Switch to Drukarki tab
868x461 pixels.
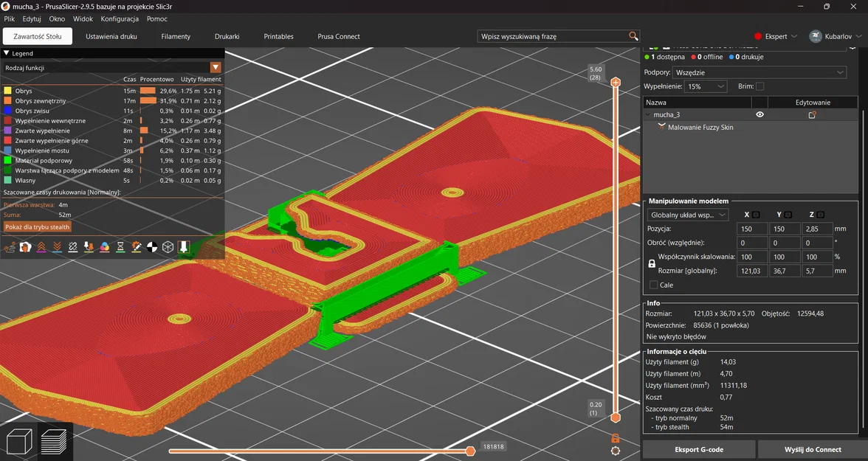click(x=227, y=36)
